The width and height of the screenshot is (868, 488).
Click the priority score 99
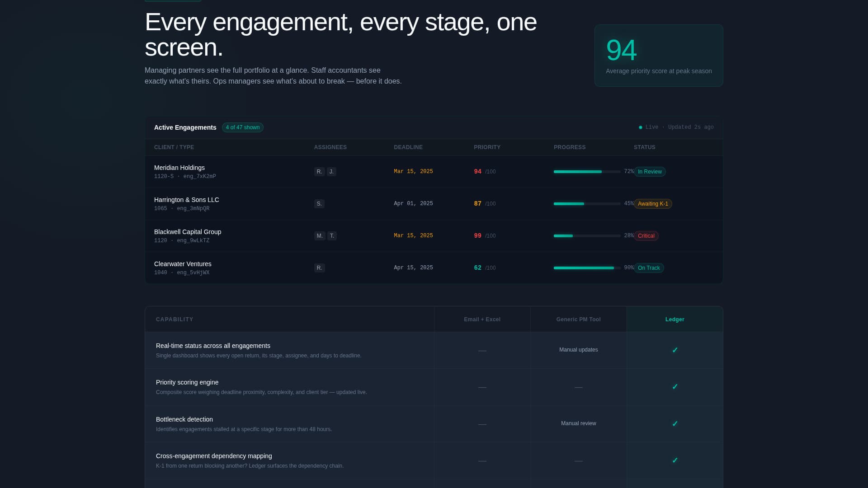[x=477, y=236]
